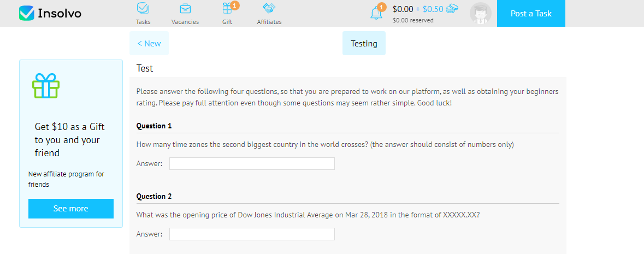Click the Insolvo checkmark logo icon
Screen dimensions: 644x254
26,13
